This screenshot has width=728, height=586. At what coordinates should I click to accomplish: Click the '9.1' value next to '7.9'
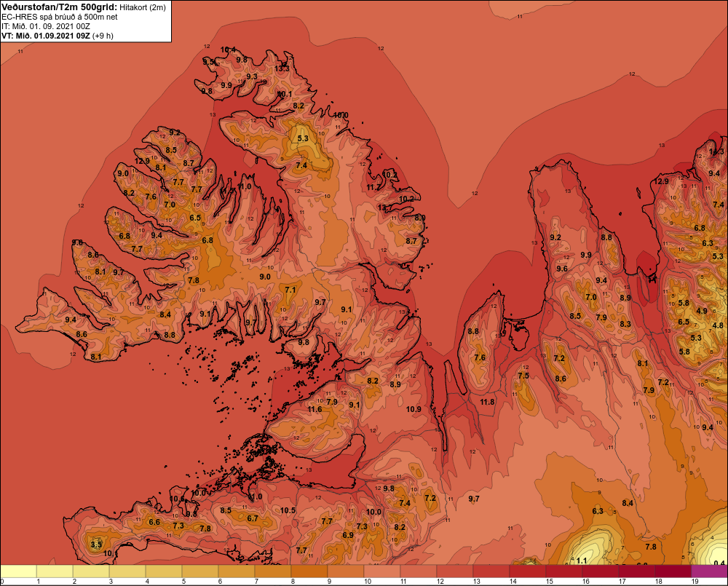[355, 405]
